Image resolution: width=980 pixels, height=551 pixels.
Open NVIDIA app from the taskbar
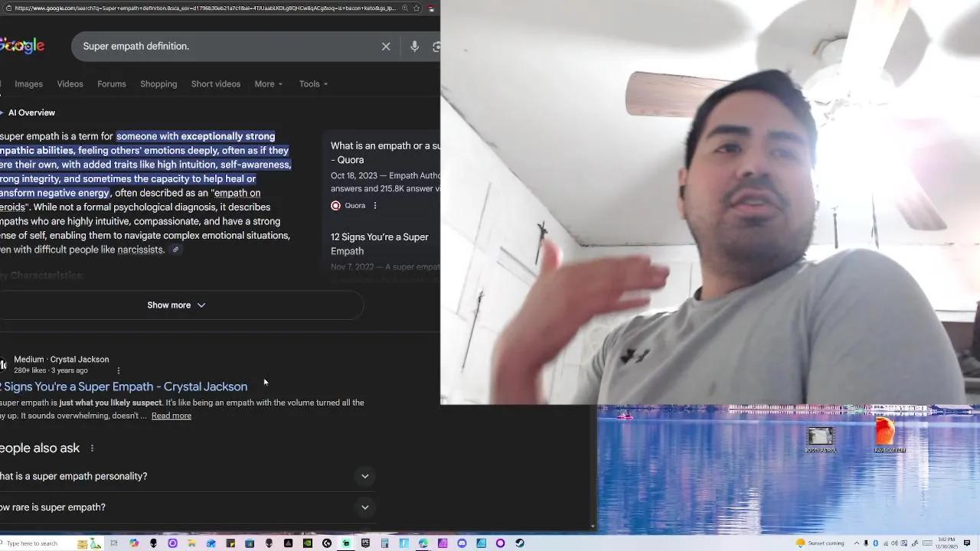(x=308, y=543)
